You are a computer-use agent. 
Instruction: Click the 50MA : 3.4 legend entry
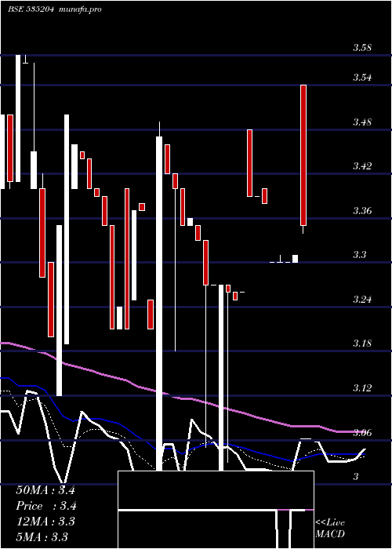click(x=45, y=490)
